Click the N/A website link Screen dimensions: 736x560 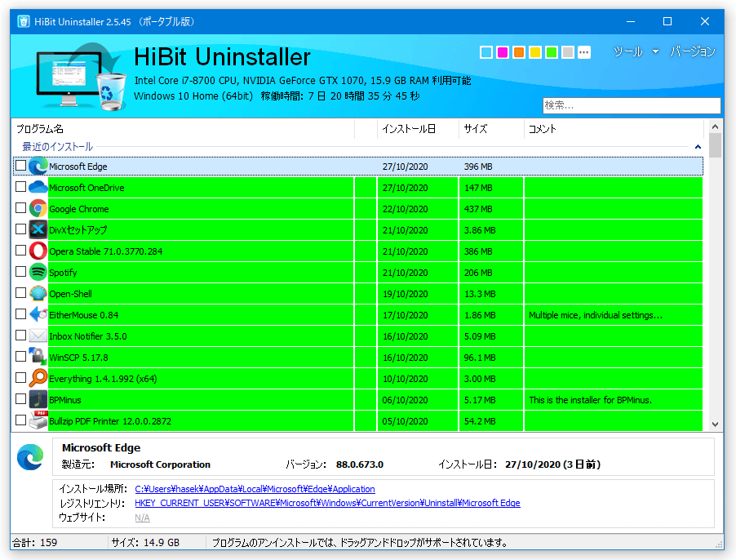[x=142, y=518]
